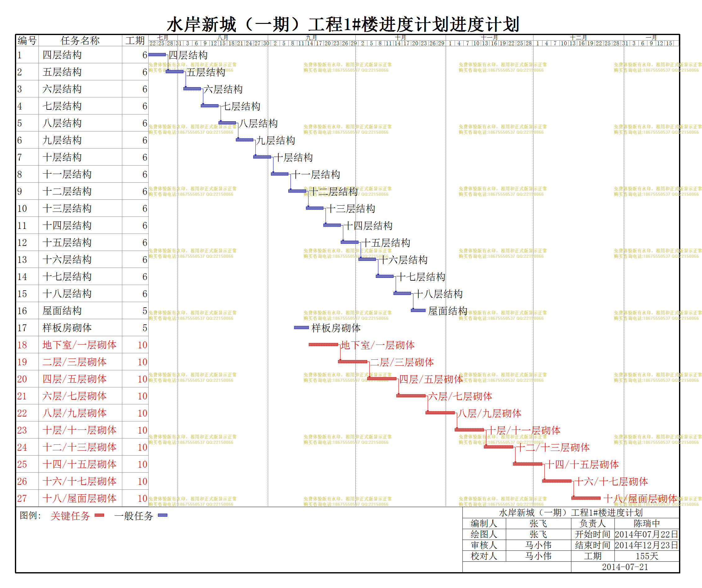This screenshot has width=702, height=588.
Task: Click the 四层/五层砌体 task name cell
Action: [80, 379]
